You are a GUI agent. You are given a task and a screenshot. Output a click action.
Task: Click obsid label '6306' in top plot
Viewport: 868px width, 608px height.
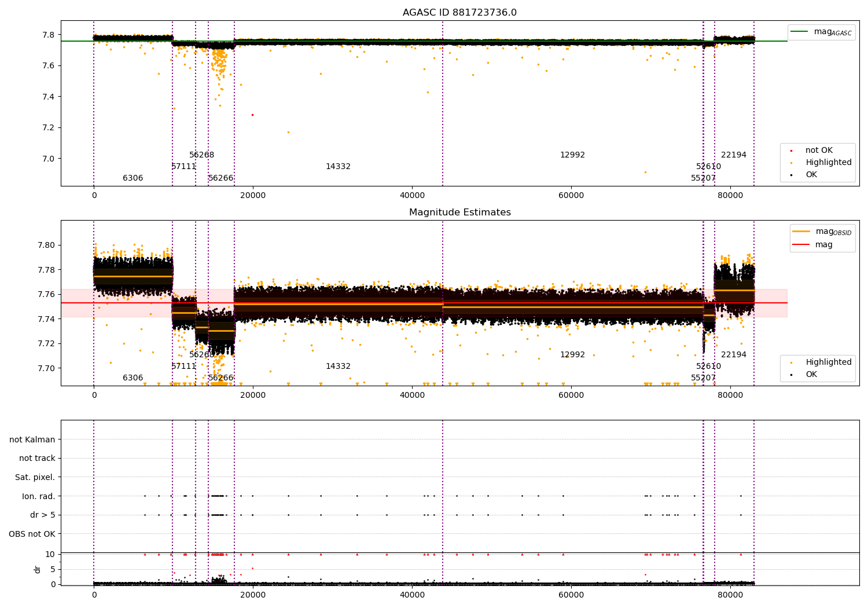pyautogui.click(x=133, y=178)
